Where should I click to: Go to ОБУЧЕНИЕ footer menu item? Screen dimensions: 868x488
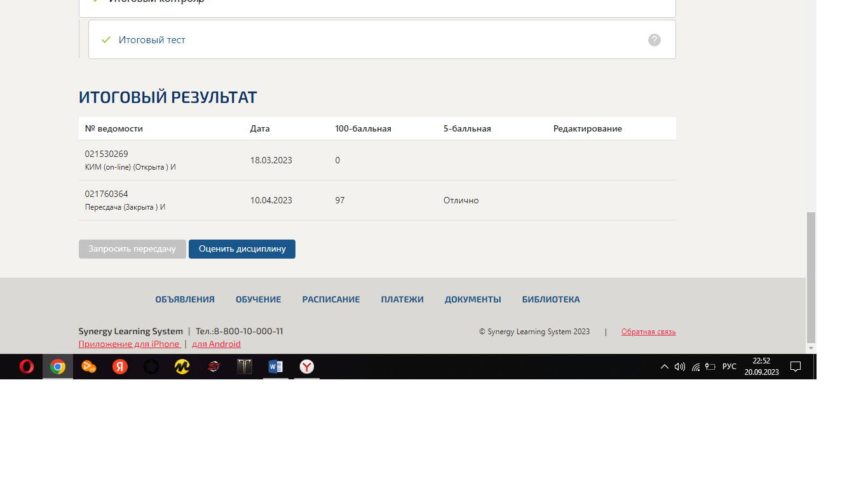(x=259, y=299)
